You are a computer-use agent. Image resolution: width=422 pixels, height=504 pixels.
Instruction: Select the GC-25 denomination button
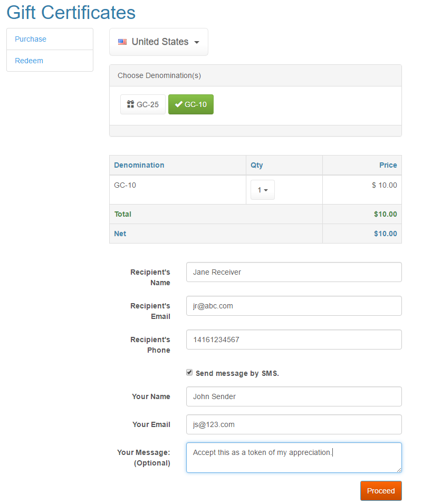click(143, 104)
